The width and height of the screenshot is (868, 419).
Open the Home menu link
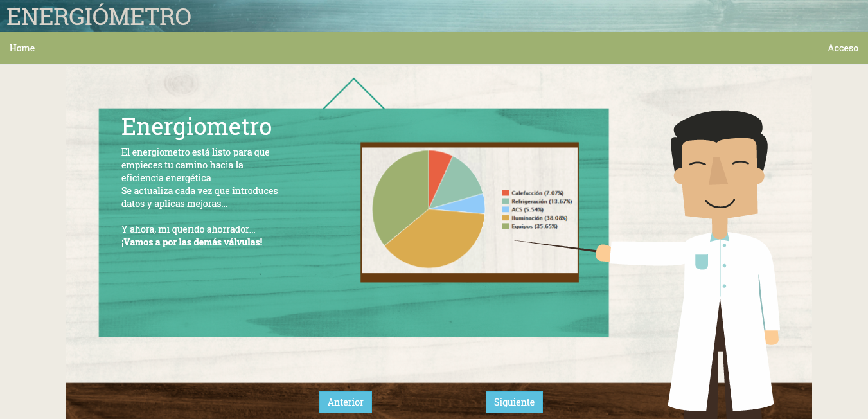(x=22, y=48)
